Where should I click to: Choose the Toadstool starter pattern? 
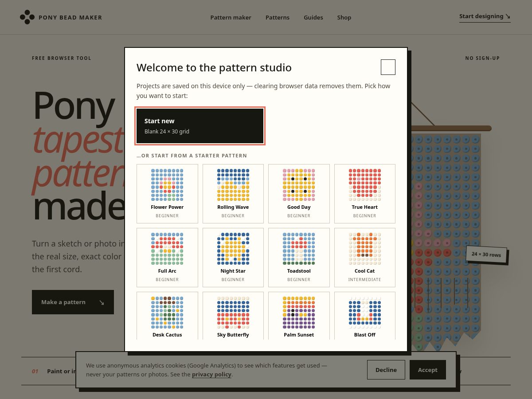(x=299, y=258)
